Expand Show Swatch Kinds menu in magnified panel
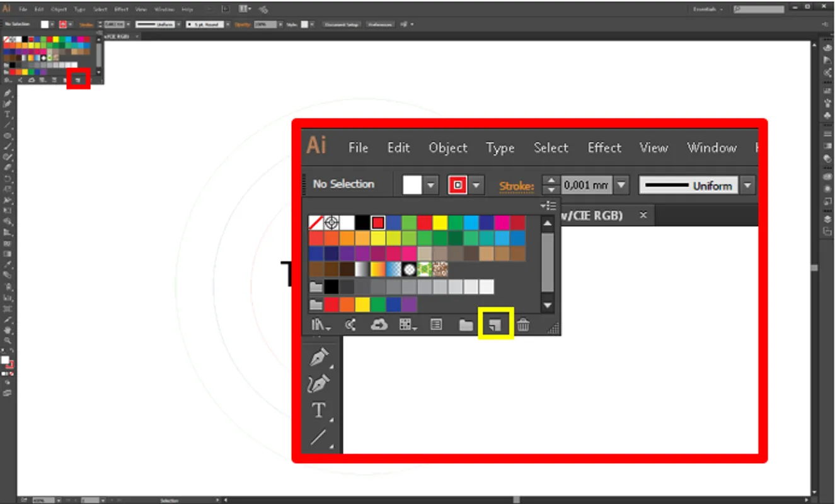This screenshot has height=504, width=835. coord(406,324)
